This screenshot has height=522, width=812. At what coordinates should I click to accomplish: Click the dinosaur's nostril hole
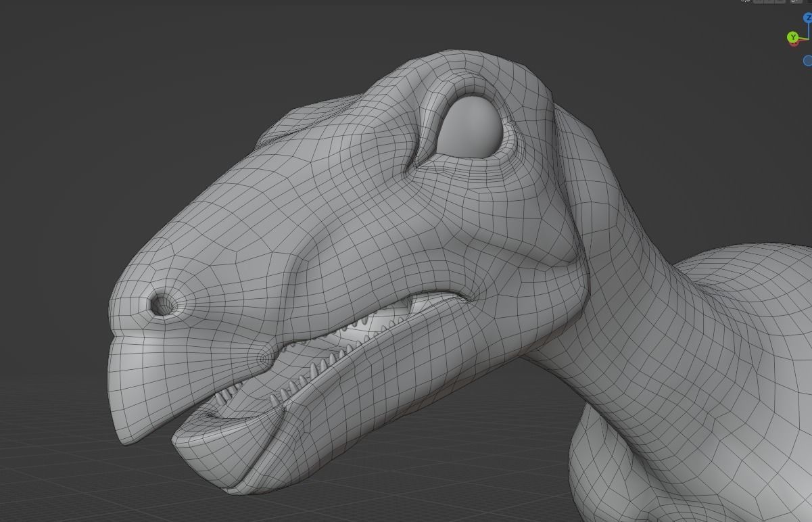(162, 306)
